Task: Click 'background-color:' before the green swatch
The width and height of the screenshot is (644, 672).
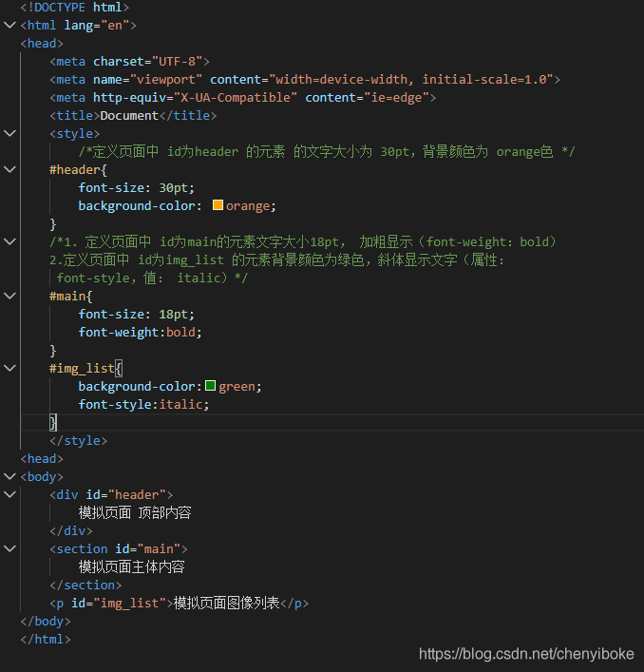Action: (x=140, y=387)
